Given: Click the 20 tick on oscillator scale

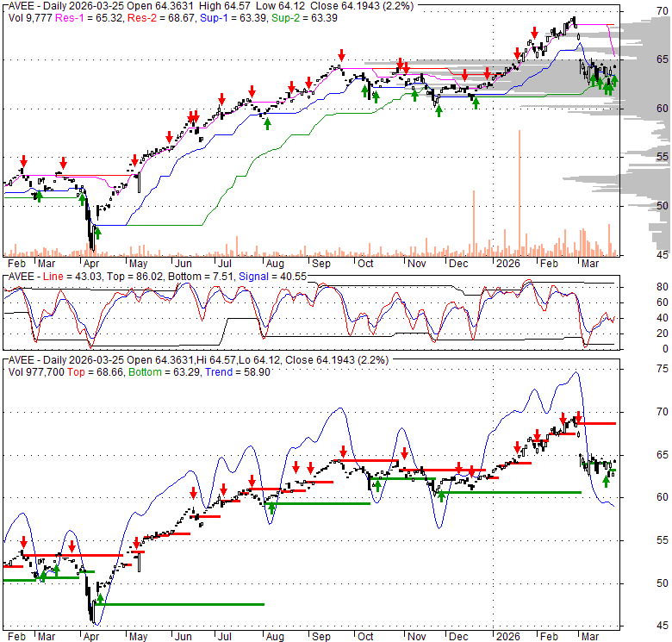Looking at the screenshot, I should 663,333.
